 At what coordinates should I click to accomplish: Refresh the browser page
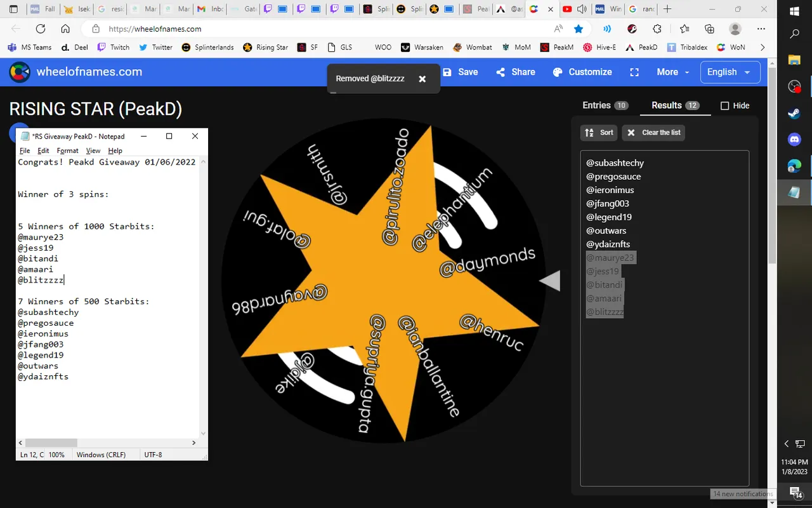pos(41,29)
